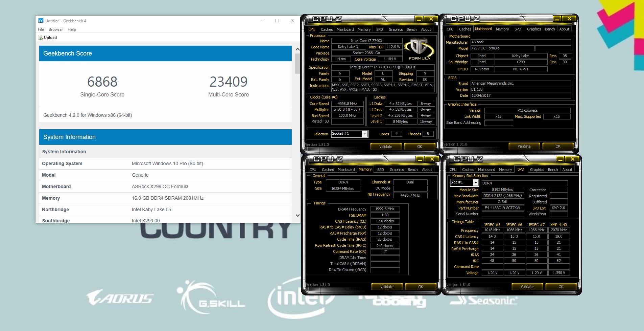Viewport: 644px width, 331px height.
Task: Click the Motherboard row ASRock X299 OC Formula
Action: pyautogui.click(x=165, y=186)
